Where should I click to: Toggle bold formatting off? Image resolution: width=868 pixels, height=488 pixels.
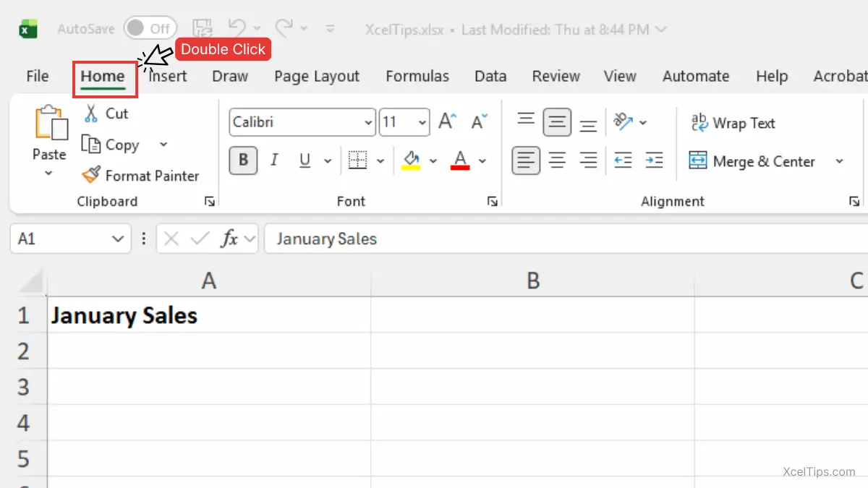tap(243, 160)
